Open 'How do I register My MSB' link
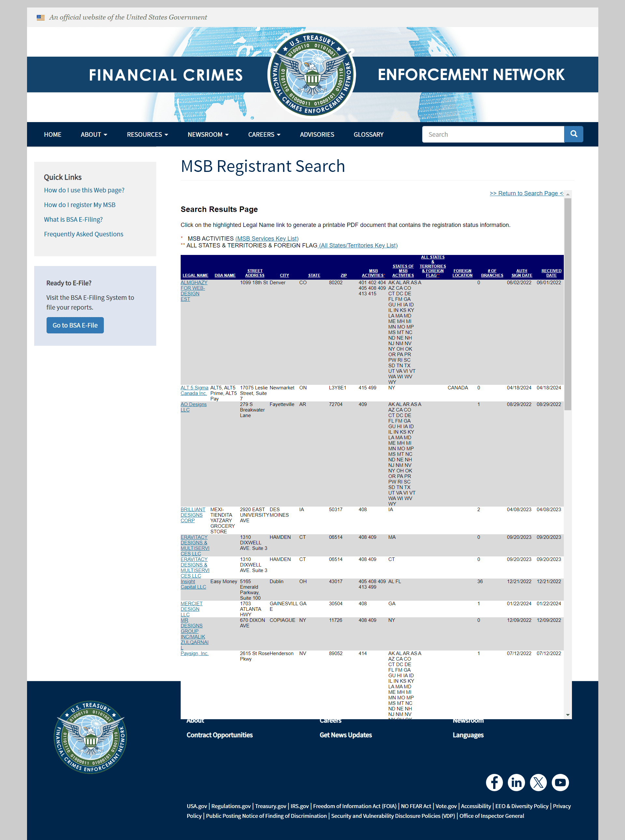Viewport: 625px width, 840px height. (x=79, y=205)
